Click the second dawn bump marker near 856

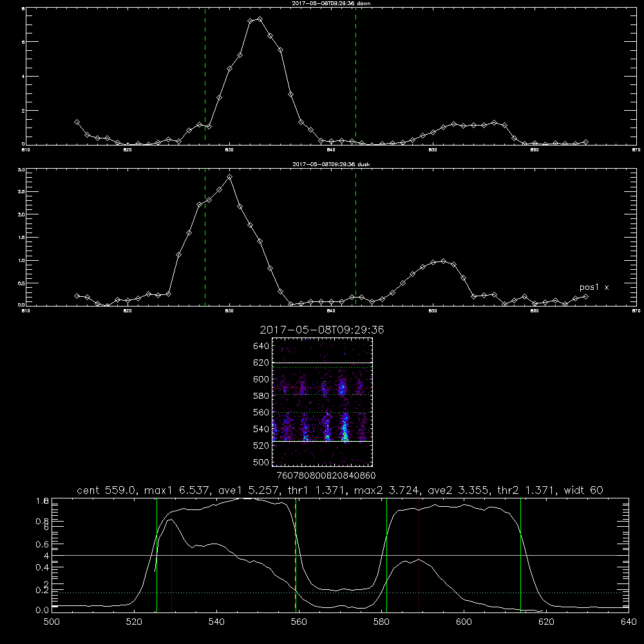(495, 123)
